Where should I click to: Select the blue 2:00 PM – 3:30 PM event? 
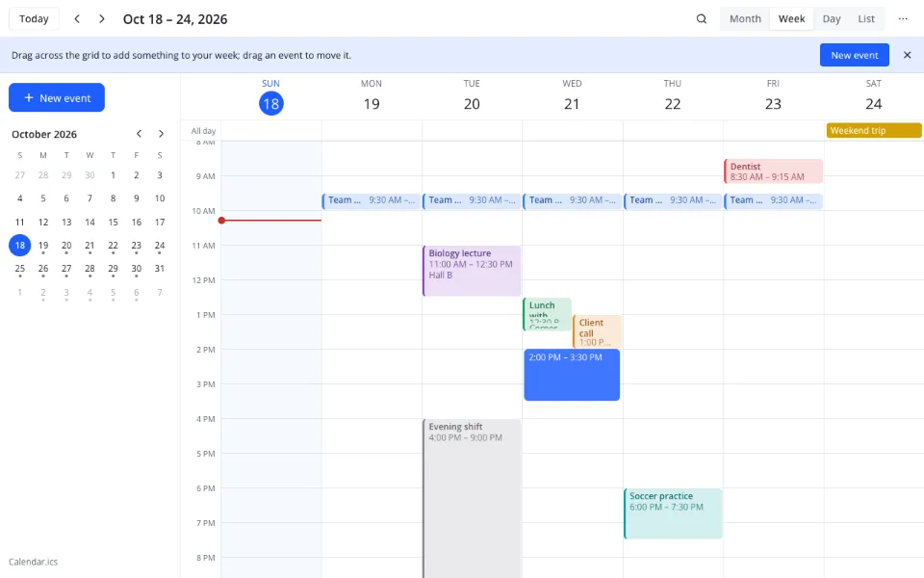572,375
